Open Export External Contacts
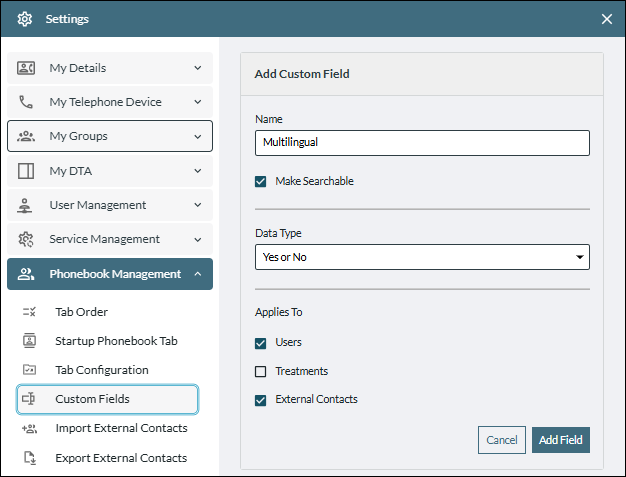Image resolution: width=626 pixels, height=477 pixels. tap(121, 458)
